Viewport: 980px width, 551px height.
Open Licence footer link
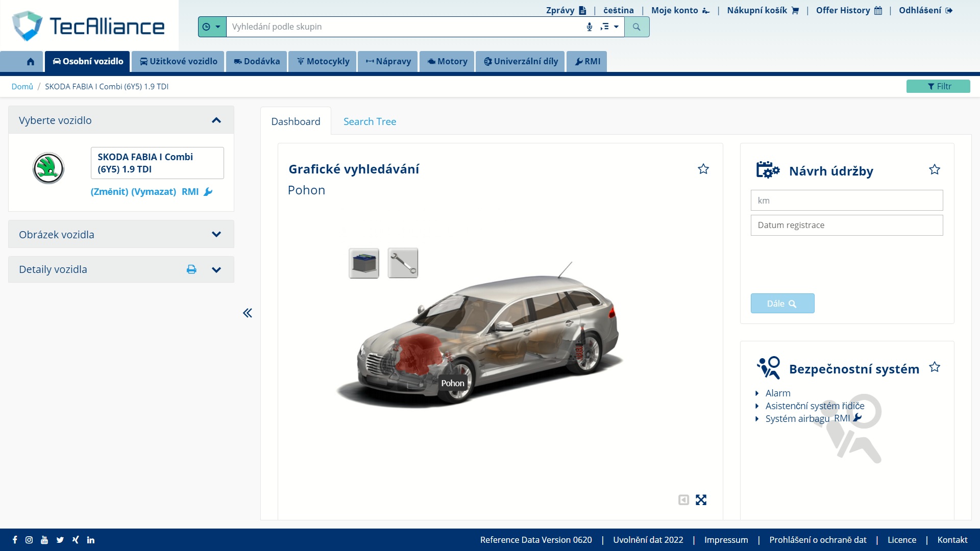click(x=901, y=540)
